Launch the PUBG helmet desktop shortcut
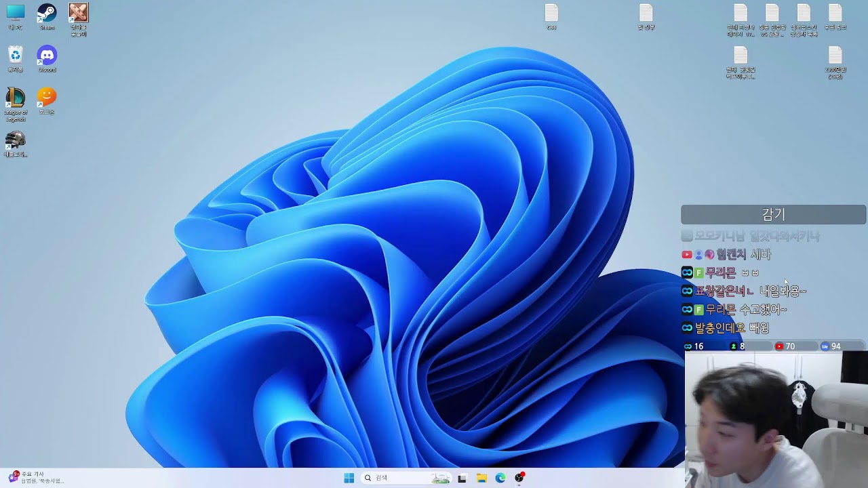 pos(15,144)
